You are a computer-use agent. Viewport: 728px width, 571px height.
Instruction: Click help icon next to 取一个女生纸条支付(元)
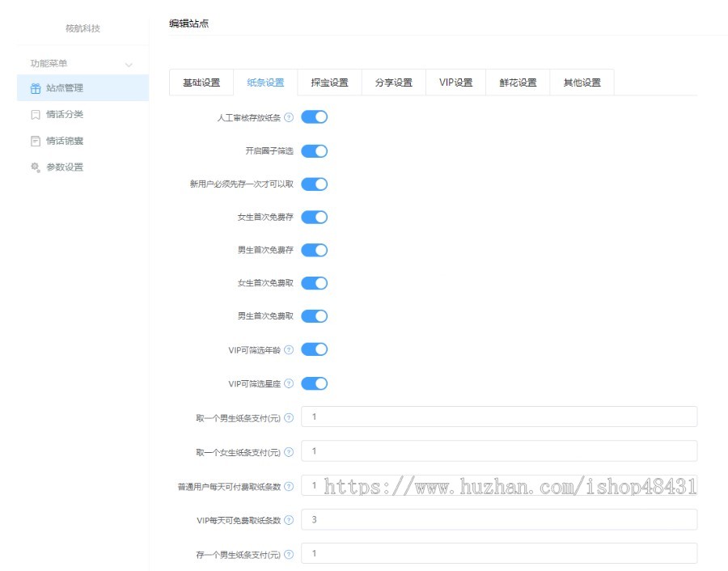coord(289,451)
